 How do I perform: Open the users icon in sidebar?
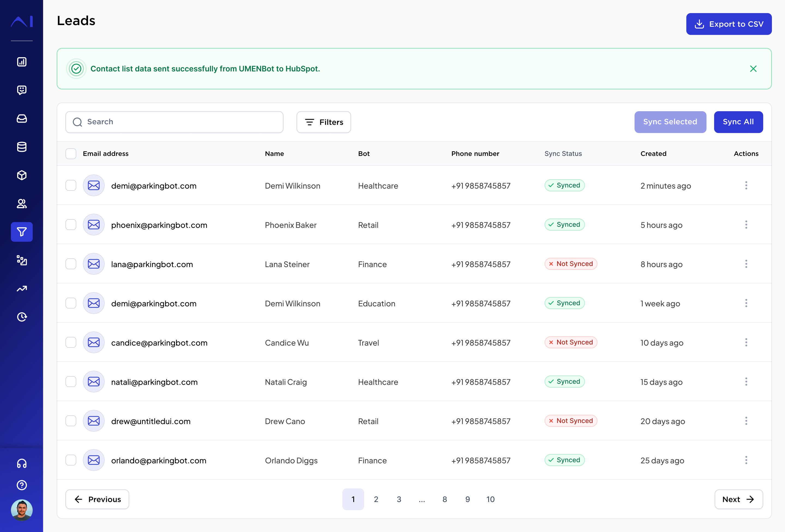click(22, 204)
